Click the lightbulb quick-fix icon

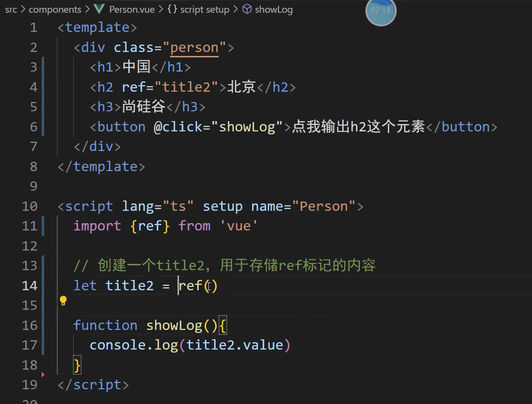coord(63,301)
